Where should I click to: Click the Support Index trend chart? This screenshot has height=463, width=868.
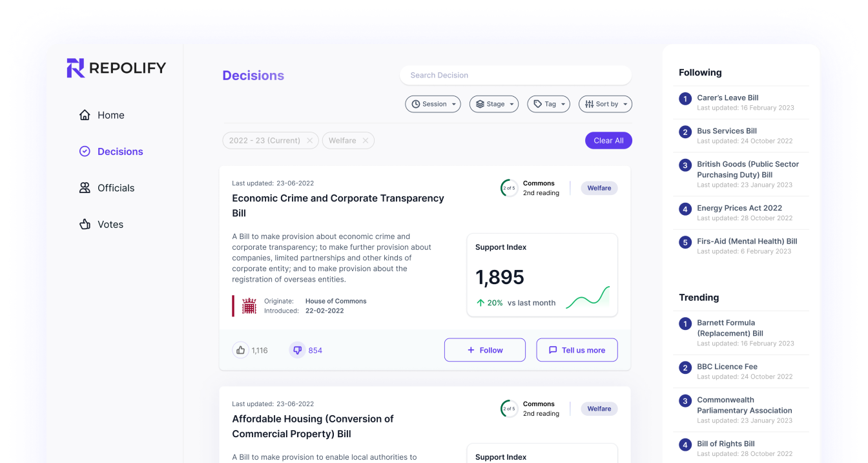point(587,298)
